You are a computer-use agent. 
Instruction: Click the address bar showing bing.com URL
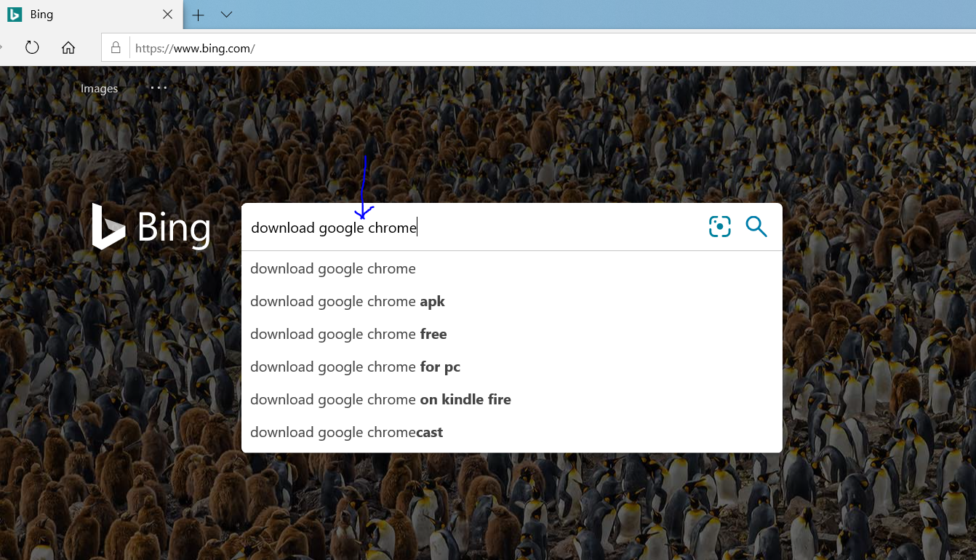(x=509, y=49)
